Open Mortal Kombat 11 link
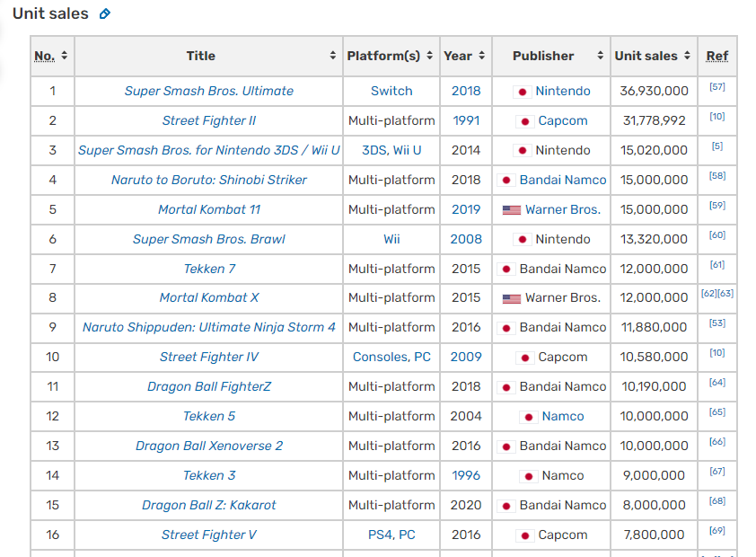The height and width of the screenshot is (557, 756). (209, 209)
